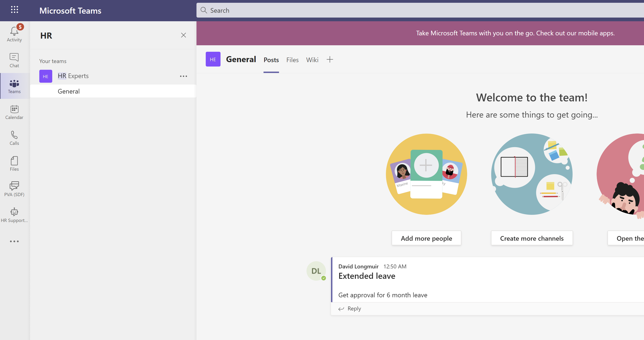644x340 pixels.
Task: Click the Search input field
Action: tap(400, 10)
